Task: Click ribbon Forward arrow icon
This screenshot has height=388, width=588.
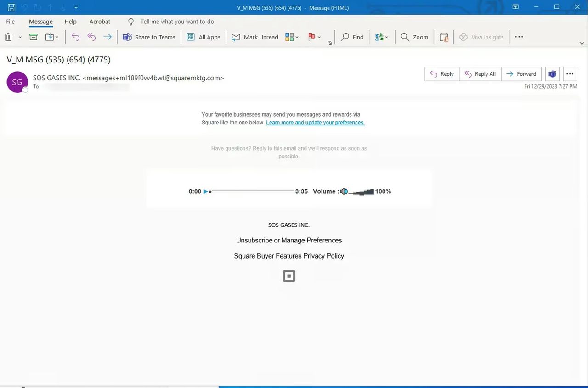Action: click(107, 37)
